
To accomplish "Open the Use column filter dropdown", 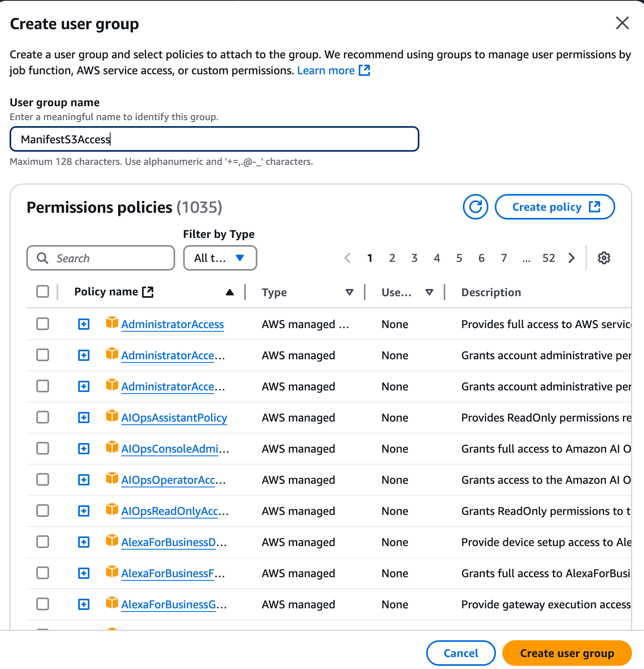I will tap(429, 292).
